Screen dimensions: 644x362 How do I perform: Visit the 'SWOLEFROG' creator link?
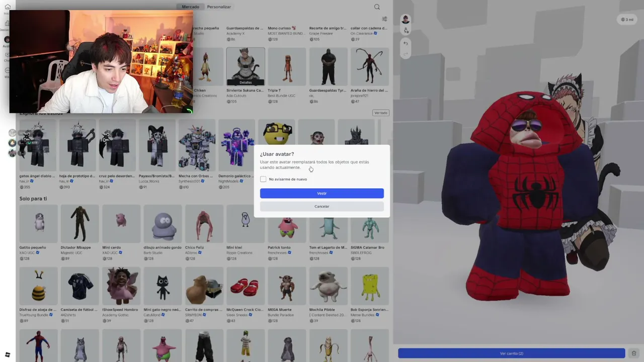(x=360, y=253)
